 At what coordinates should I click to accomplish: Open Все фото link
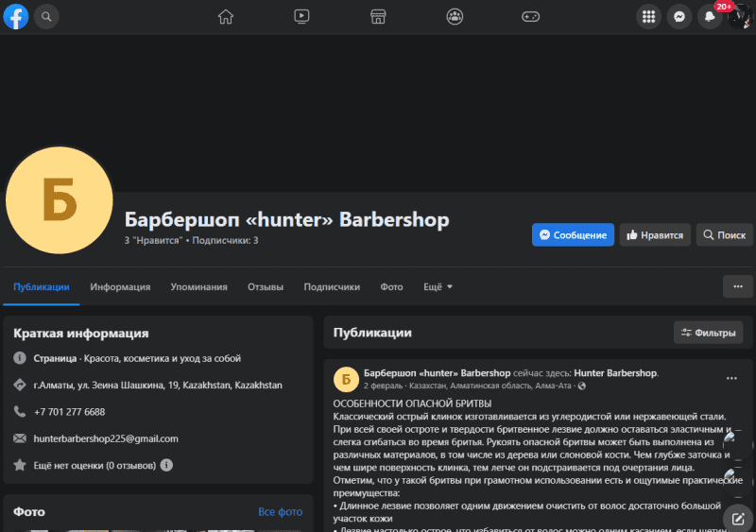pos(280,512)
